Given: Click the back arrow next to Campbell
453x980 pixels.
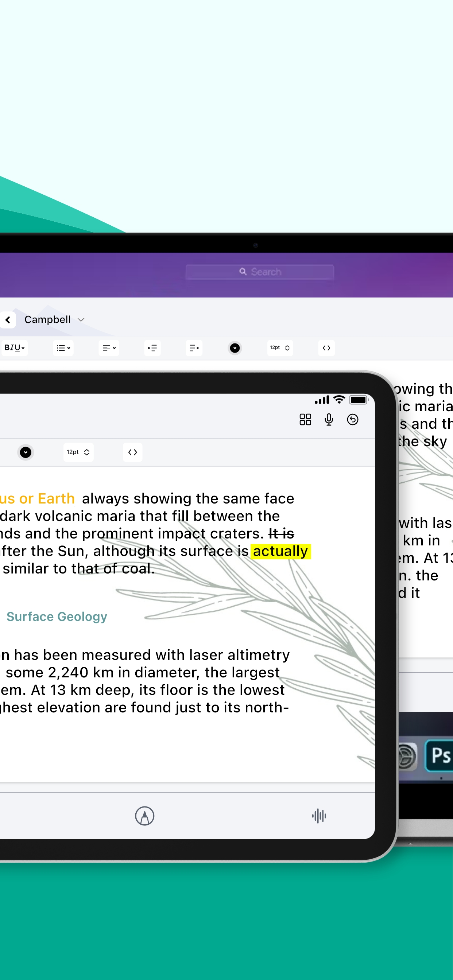Looking at the screenshot, I should click(8, 320).
